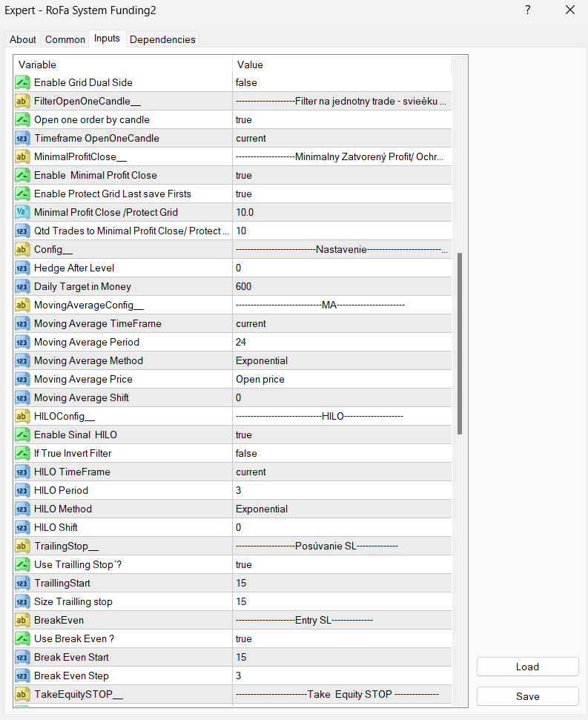Click the string icon next to FilterOpenOneCandle__
588x720 pixels.
coord(22,101)
